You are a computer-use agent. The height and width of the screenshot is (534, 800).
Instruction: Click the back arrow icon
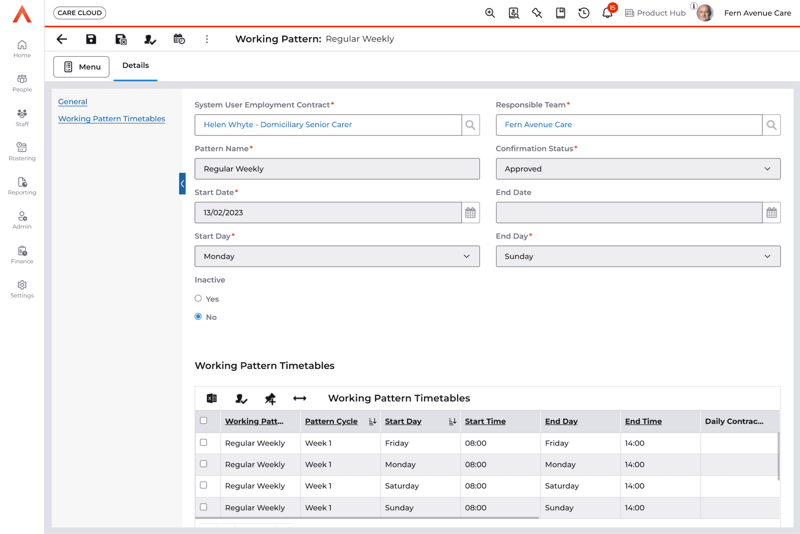62,39
